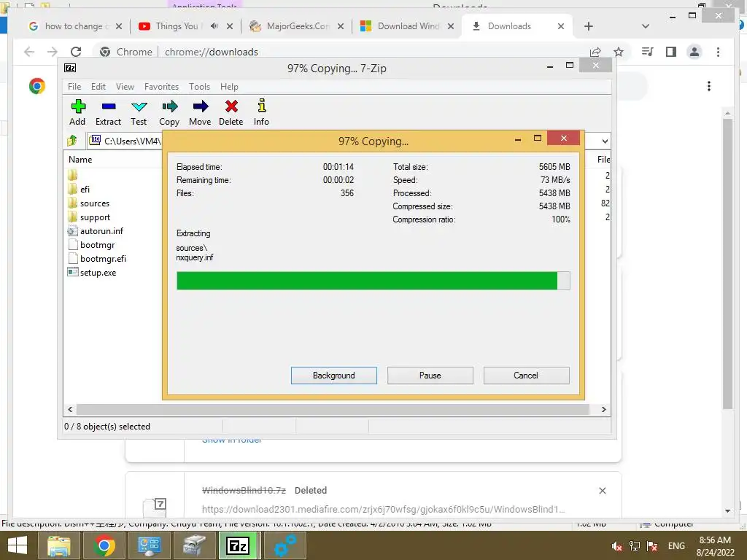Click right arrow of 7-Zip horizontal scrollbar

(x=603, y=410)
